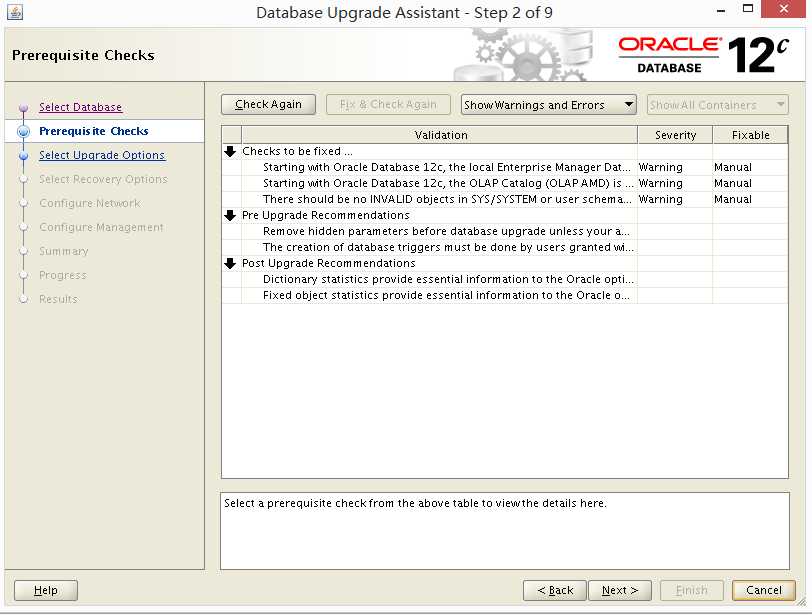Screen dimensions: 812x615
Task: Click the Configure Management step
Action: pos(101,227)
